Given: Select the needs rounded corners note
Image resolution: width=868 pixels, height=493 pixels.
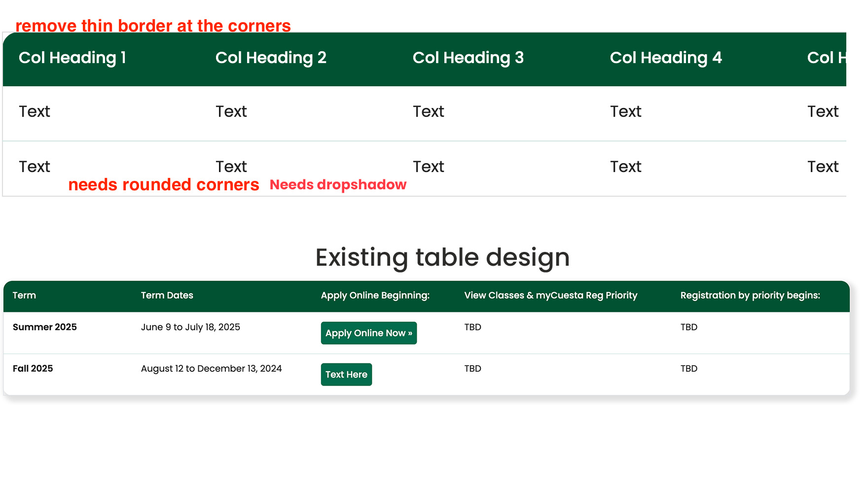Looking at the screenshot, I should click(163, 185).
